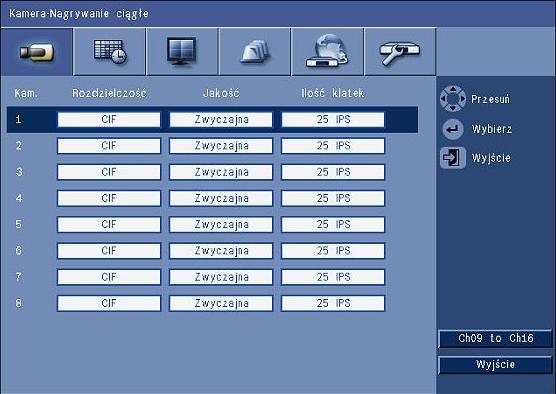Open resolution dropdown for camera 7
This screenshot has height=394, width=556.
click(109, 277)
